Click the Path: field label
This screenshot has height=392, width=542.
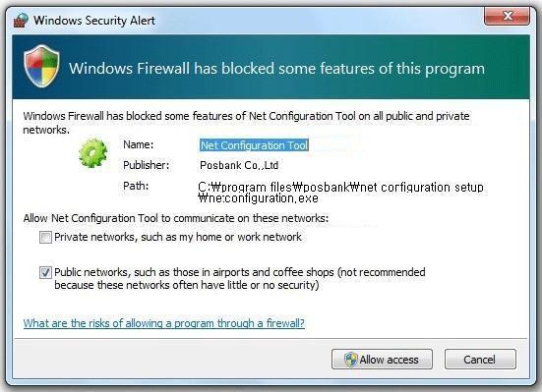(x=136, y=186)
